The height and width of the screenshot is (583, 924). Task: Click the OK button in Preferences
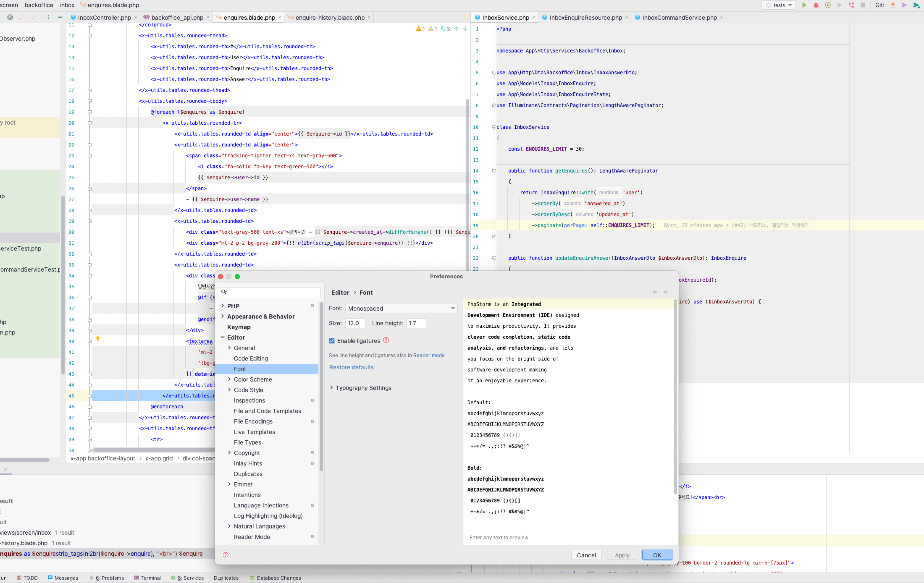coord(657,555)
